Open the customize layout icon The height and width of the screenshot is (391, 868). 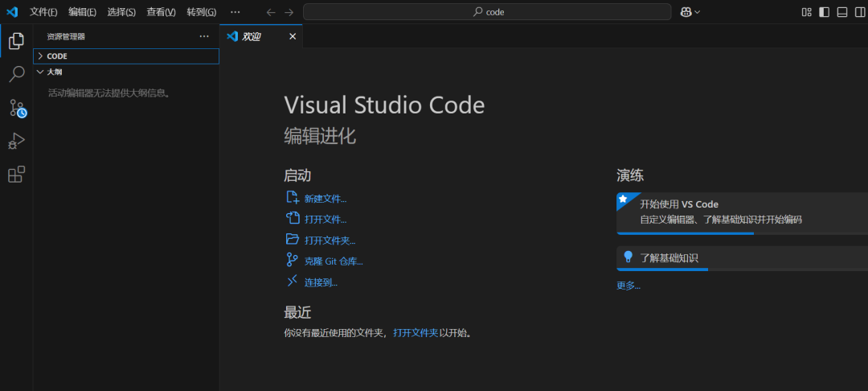point(807,12)
